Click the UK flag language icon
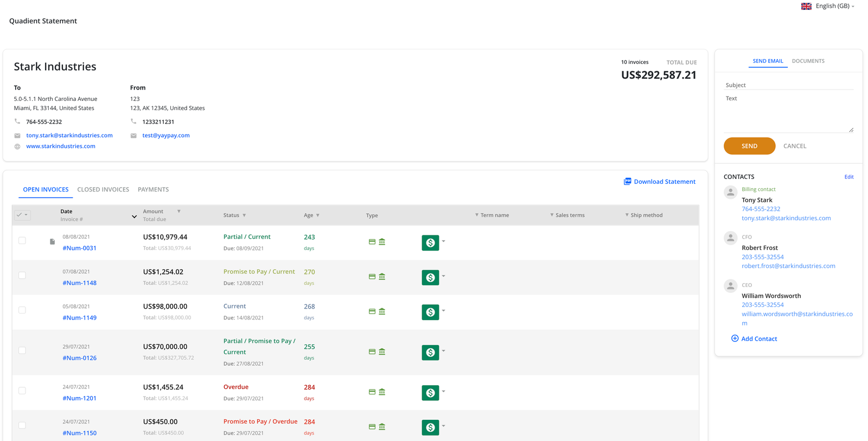The width and height of the screenshot is (868, 441). click(x=806, y=6)
